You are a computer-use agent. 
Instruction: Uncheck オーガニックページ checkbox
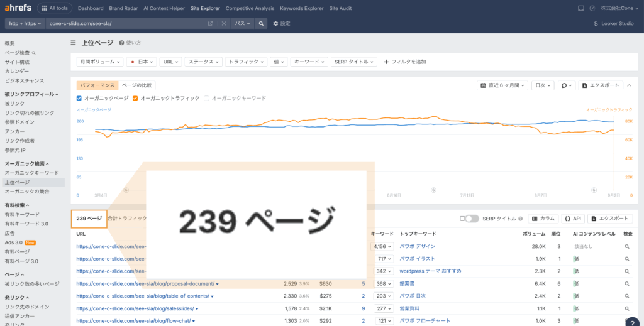79,99
